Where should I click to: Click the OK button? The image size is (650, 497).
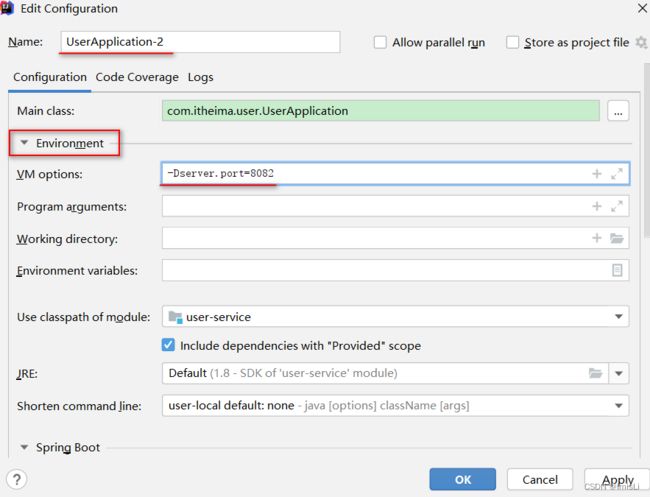click(463, 480)
